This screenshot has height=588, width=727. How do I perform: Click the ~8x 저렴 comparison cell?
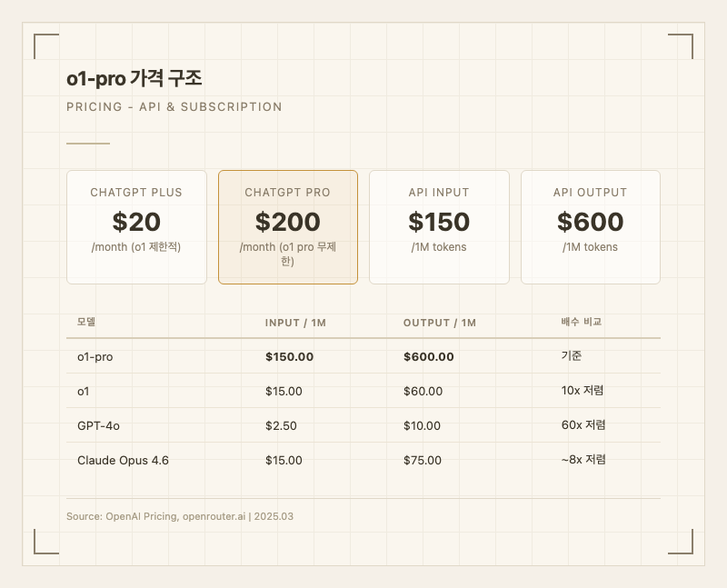pos(583,460)
